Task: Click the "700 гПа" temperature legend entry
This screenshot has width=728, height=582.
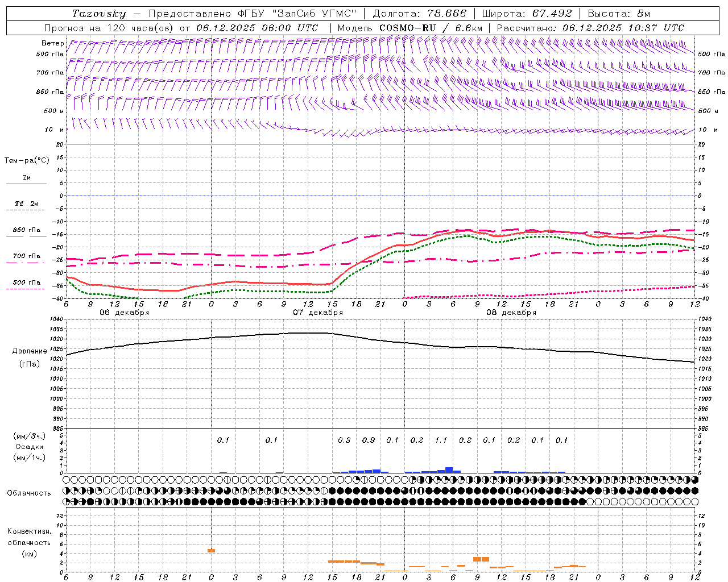Action: coord(27,256)
